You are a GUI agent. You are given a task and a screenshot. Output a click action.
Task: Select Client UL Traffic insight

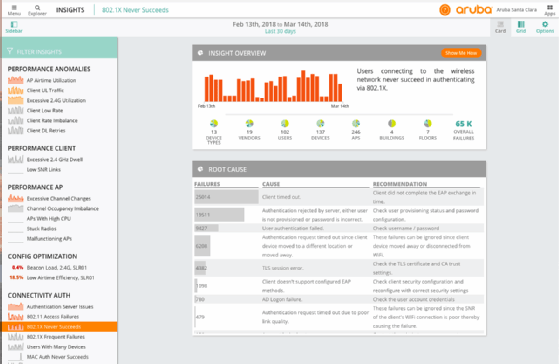pyautogui.click(x=45, y=91)
